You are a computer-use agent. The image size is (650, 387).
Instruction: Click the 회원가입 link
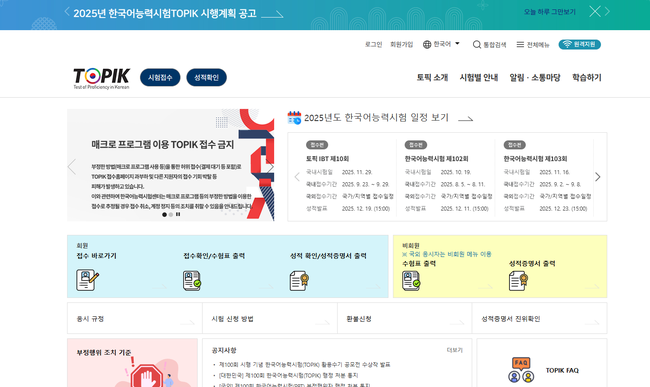tap(401, 44)
